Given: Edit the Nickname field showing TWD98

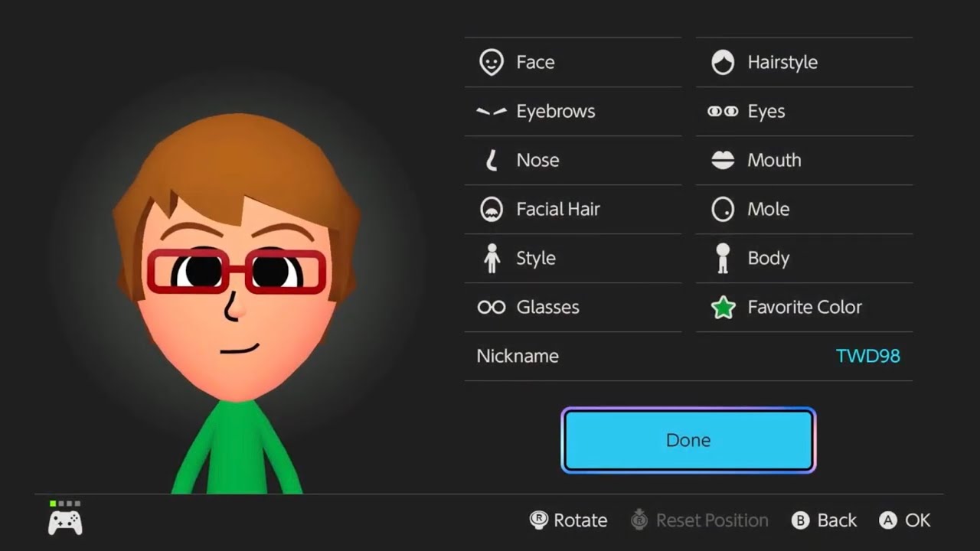Looking at the screenshot, I should coord(688,356).
